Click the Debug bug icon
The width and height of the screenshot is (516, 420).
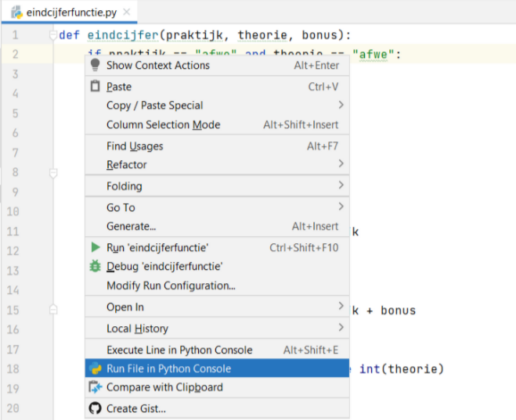96,267
